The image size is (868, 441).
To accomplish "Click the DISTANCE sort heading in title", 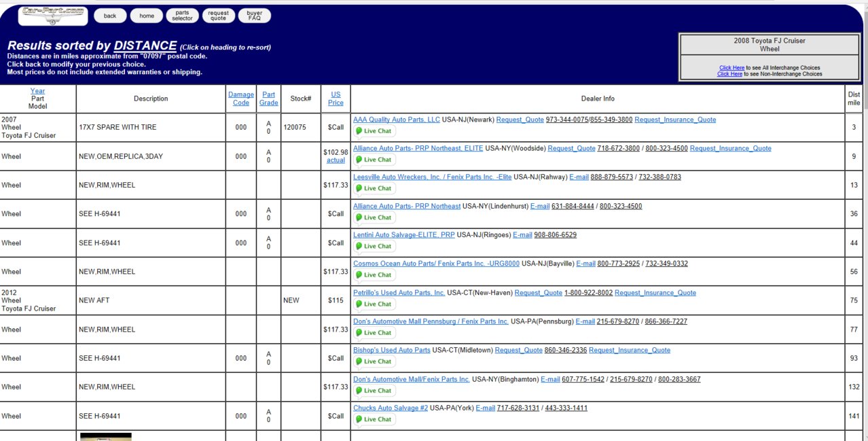I will click(x=145, y=46).
